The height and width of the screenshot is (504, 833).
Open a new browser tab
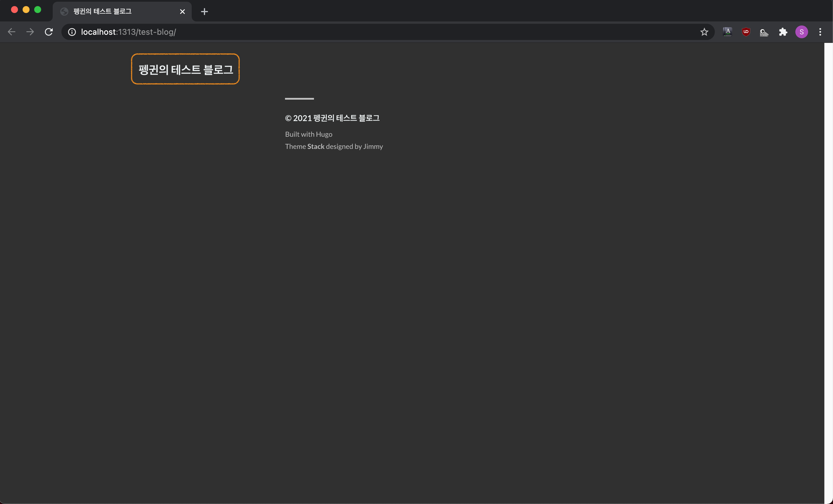click(204, 12)
